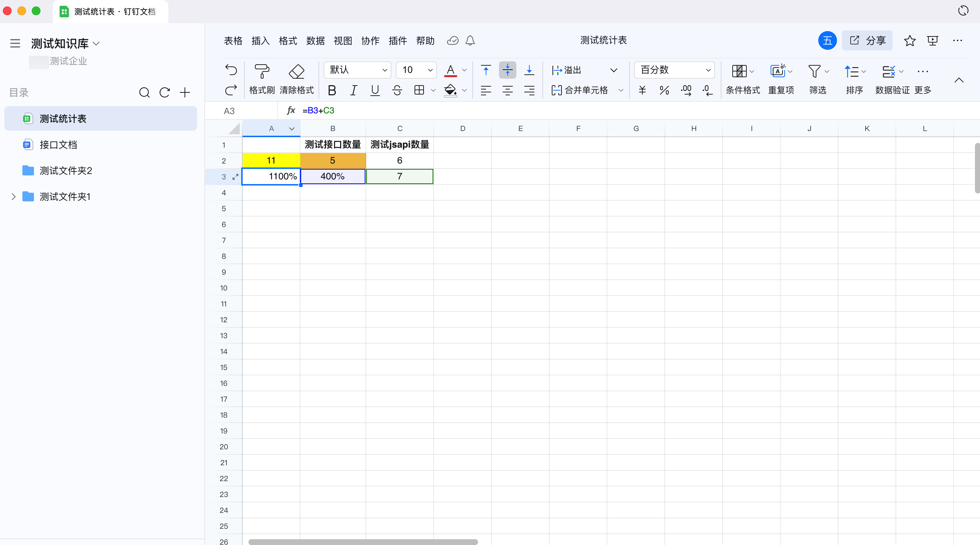
Task: Open the 百分数 number format dropdown
Action: pos(675,70)
